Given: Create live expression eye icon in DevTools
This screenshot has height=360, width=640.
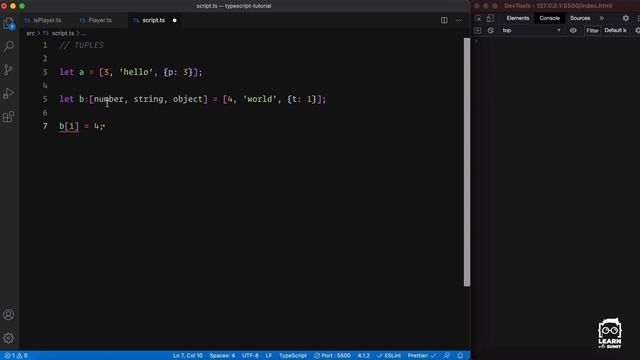Looking at the screenshot, I should (x=573, y=31).
